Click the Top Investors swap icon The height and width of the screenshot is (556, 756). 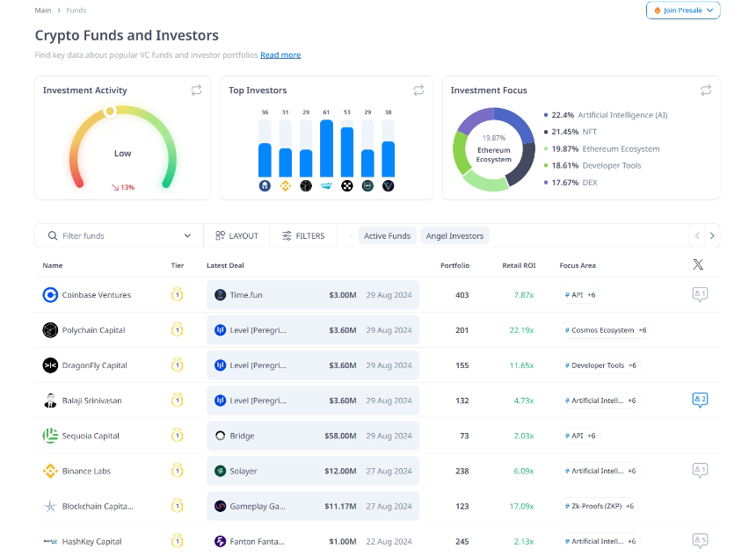(418, 90)
